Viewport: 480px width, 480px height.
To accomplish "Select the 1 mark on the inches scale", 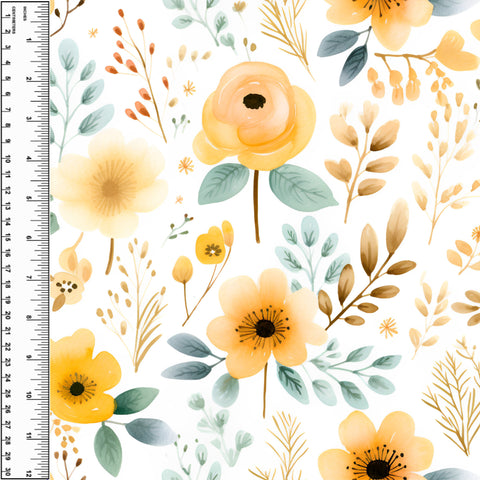I will coord(29,40).
